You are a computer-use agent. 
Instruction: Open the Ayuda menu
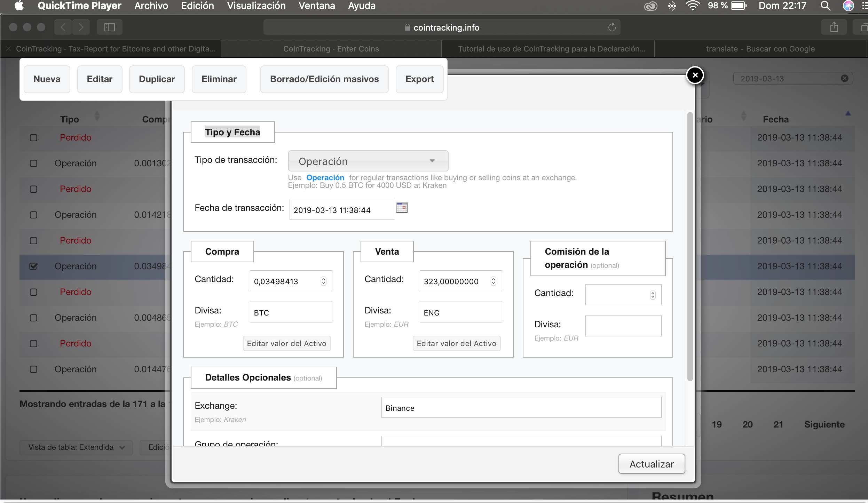pos(362,6)
